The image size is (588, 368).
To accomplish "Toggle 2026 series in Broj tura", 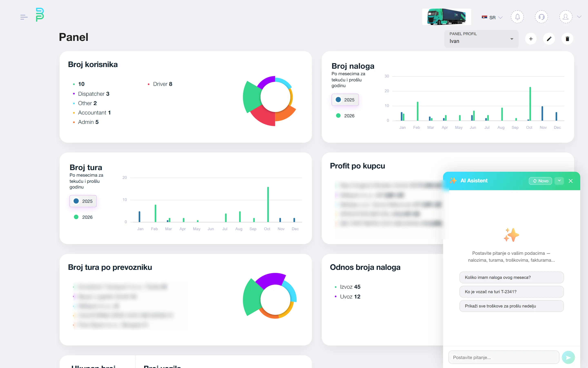I will [83, 217].
